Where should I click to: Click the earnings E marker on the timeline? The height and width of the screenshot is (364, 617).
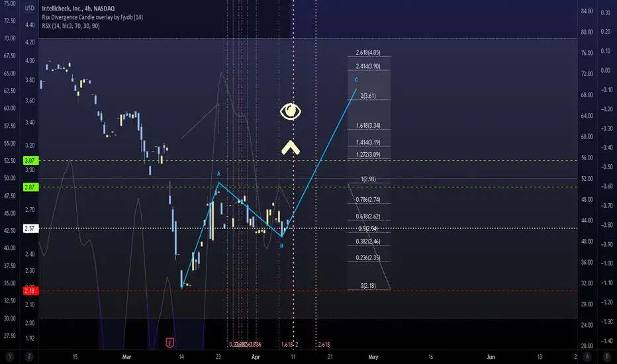coord(169,343)
